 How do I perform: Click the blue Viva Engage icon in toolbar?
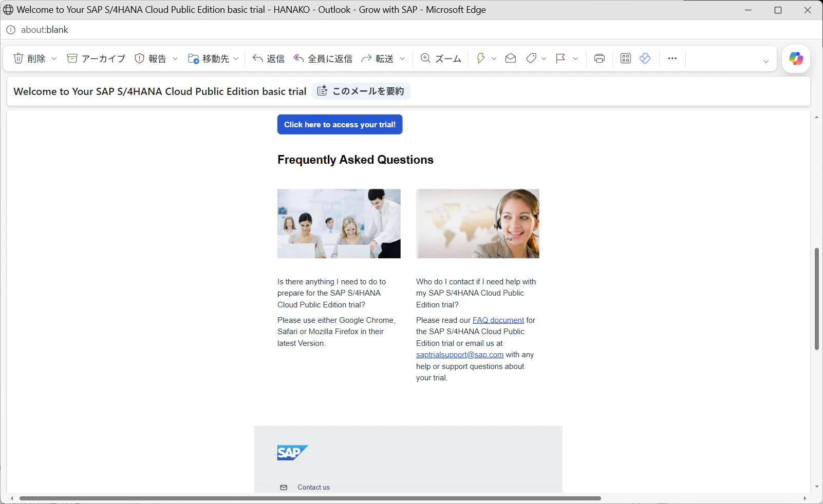pyautogui.click(x=645, y=59)
